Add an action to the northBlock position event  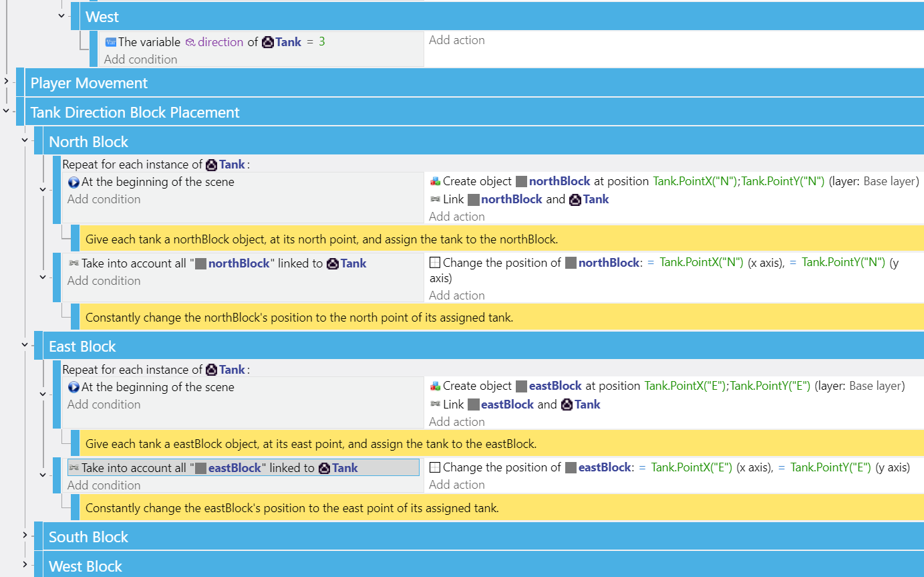pyautogui.click(x=457, y=295)
